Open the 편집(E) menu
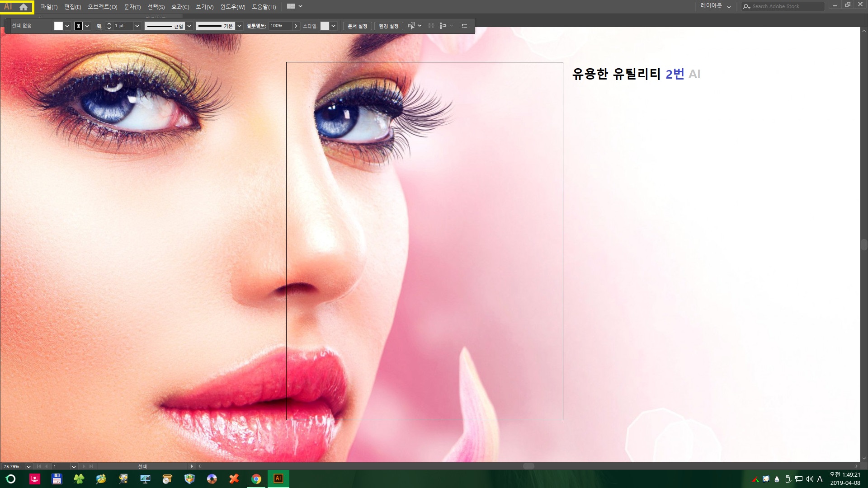Viewport: 868px width, 488px height. point(72,7)
